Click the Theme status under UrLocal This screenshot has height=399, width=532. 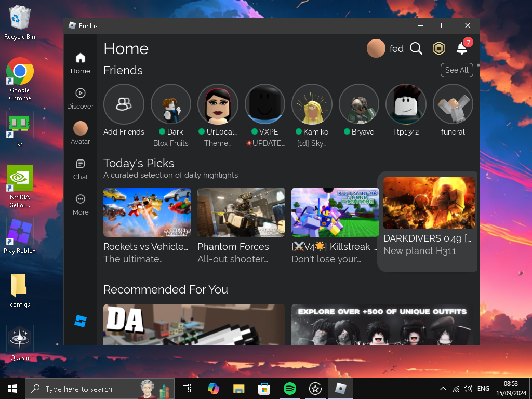218,143
